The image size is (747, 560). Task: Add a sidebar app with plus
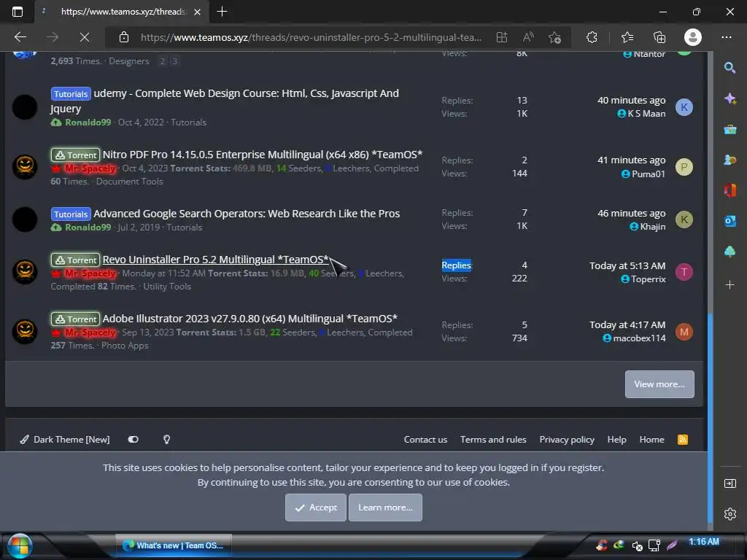(729, 285)
